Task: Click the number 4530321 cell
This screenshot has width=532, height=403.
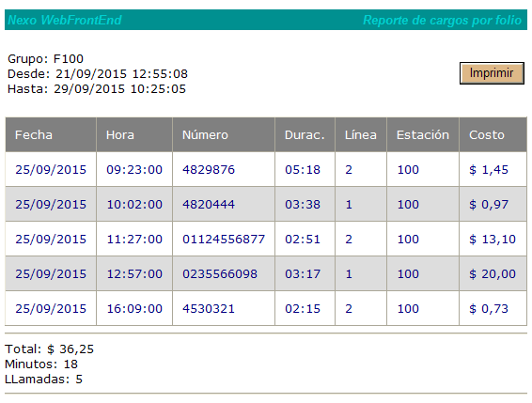Action: pos(224,308)
